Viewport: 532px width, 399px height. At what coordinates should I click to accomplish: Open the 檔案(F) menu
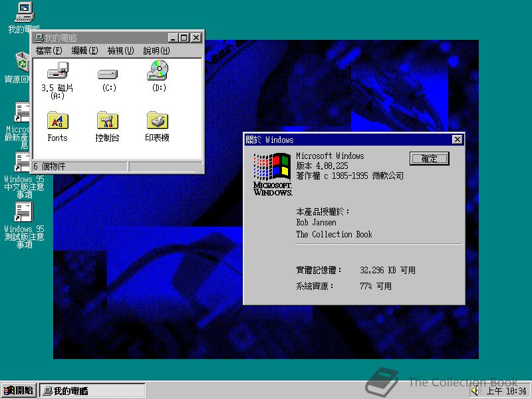[x=49, y=51]
